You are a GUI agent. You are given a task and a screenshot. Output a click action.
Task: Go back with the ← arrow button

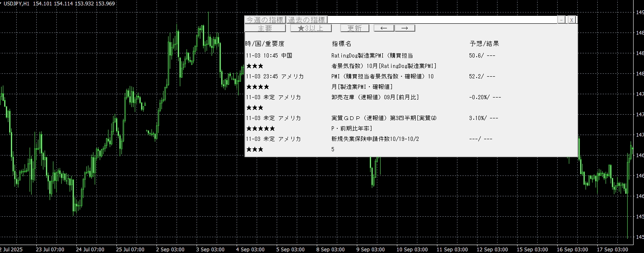384,28
